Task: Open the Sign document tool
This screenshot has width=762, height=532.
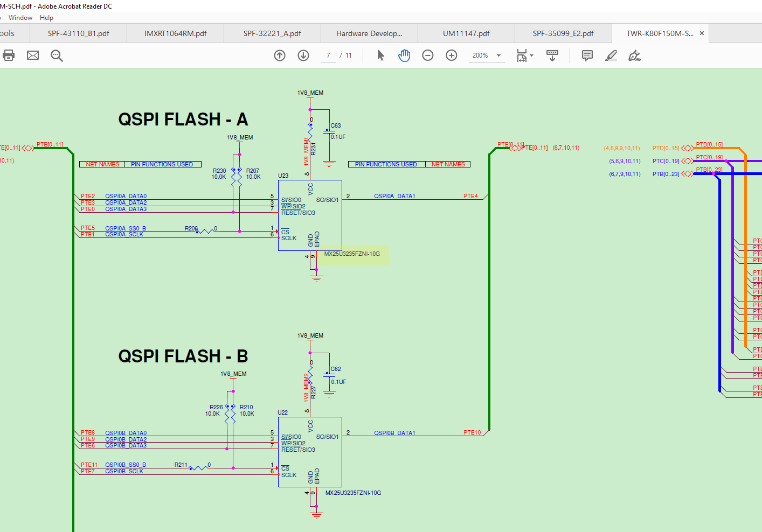Action: 635,55
